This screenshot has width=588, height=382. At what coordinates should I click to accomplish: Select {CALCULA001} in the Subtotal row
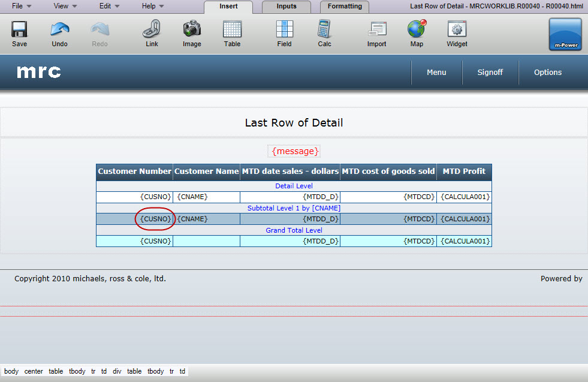(x=465, y=219)
